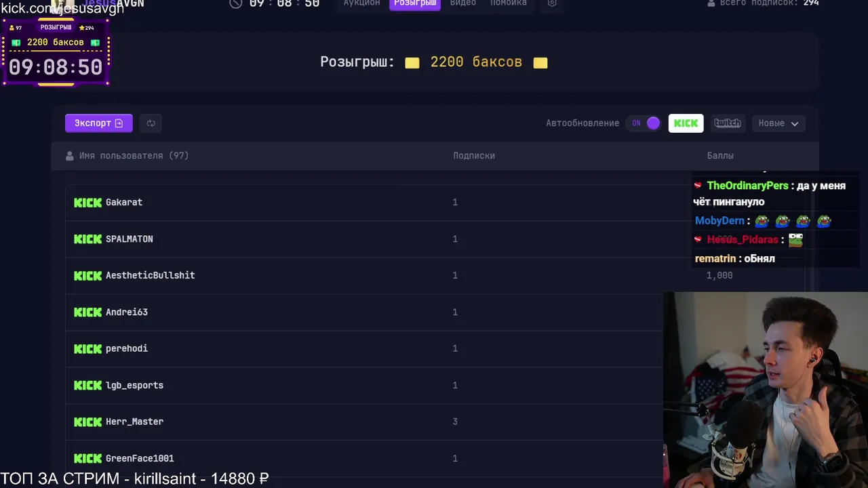The width and height of the screenshot is (868, 488).
Task: Click the AestheticBullshit username
Action: click(x=151, y=276)
